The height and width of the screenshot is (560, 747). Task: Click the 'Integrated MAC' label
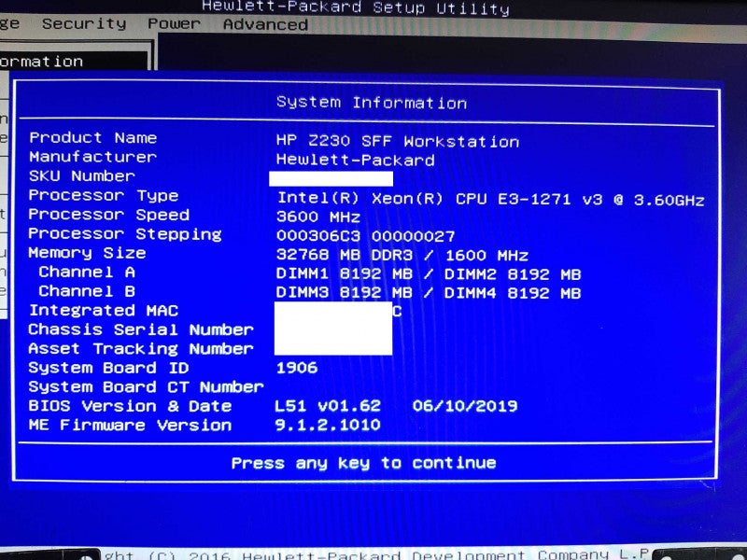pyautogui.click(x=104, y=311)
